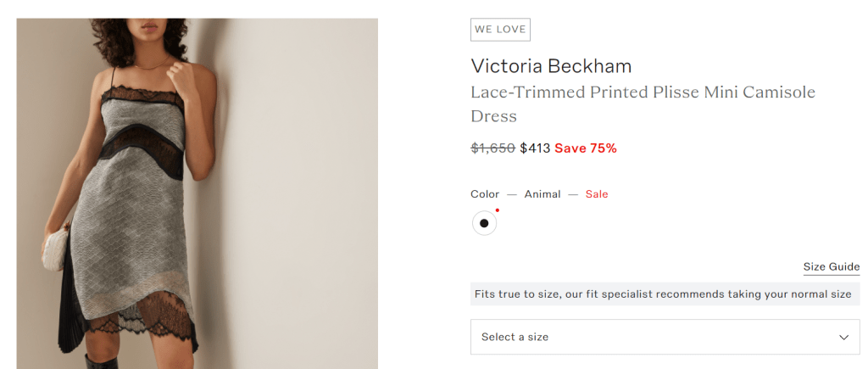Click the "Animal" color name
This screenshot has width=868, height=369.
coord(542,194)
